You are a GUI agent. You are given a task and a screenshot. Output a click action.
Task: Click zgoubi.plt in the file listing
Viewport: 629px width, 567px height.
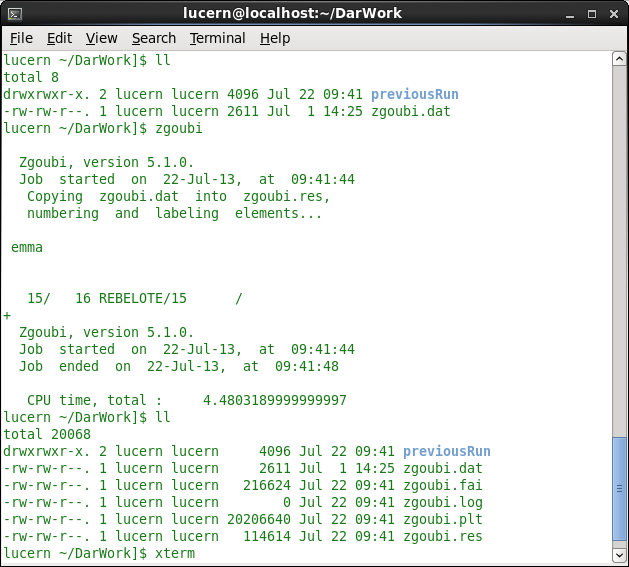pyautogui.click(x=442, y=519)
